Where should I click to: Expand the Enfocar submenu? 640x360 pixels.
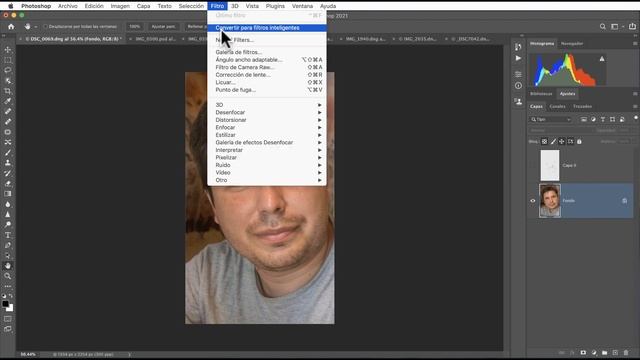coord(267,127)
